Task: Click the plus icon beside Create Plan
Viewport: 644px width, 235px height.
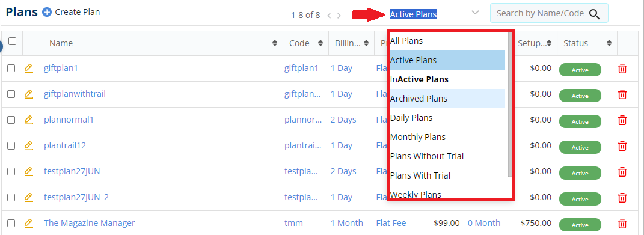Action: (x=47, y=13)
